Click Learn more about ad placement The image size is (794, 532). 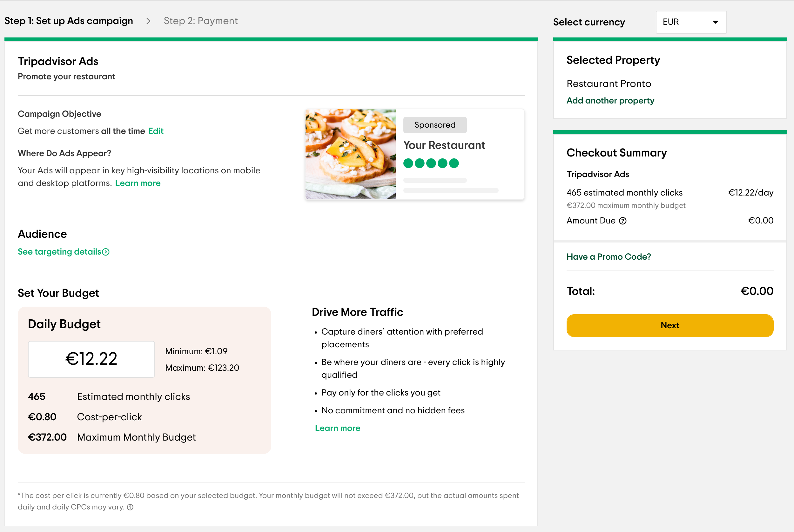click(x=138, y=183)
